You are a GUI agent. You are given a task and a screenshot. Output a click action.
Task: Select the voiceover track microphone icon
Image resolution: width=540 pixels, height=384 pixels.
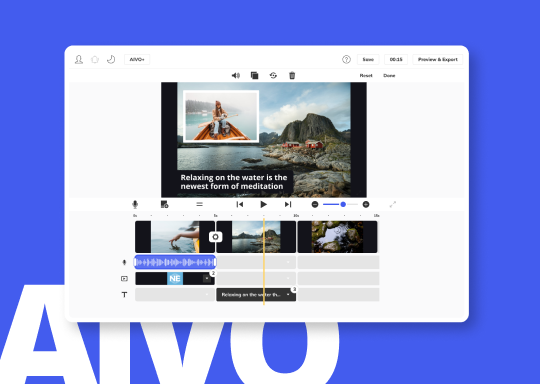pyautogui.click(x=124, y=262)
